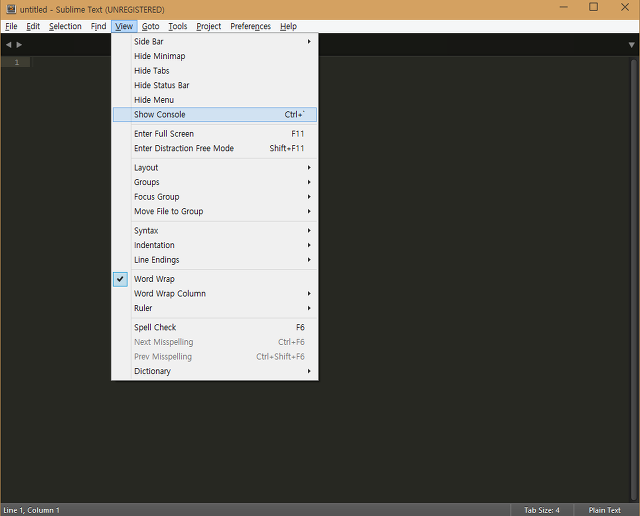Open the Edit menu
Screen dimensions: 640x516
pyautogui.click(x=33, y=27)
